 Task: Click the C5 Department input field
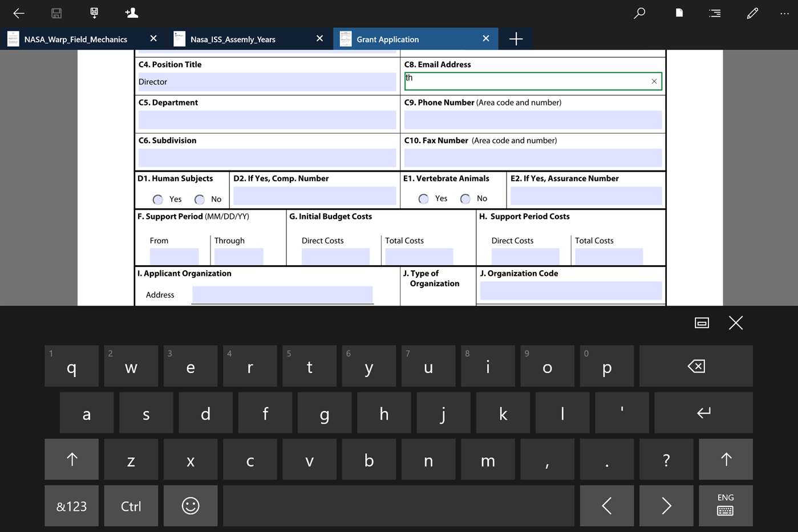266,120
